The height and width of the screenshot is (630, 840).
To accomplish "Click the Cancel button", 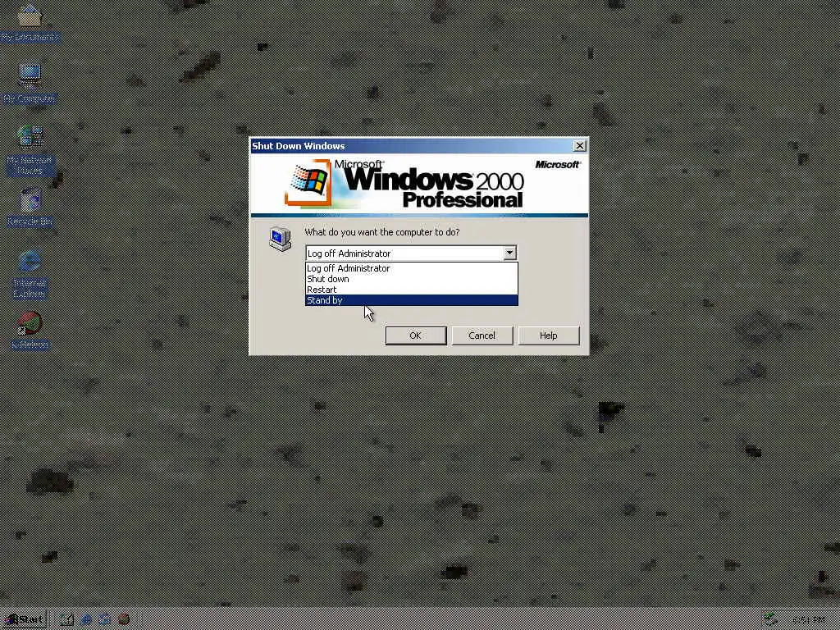I will click(482, 336).
